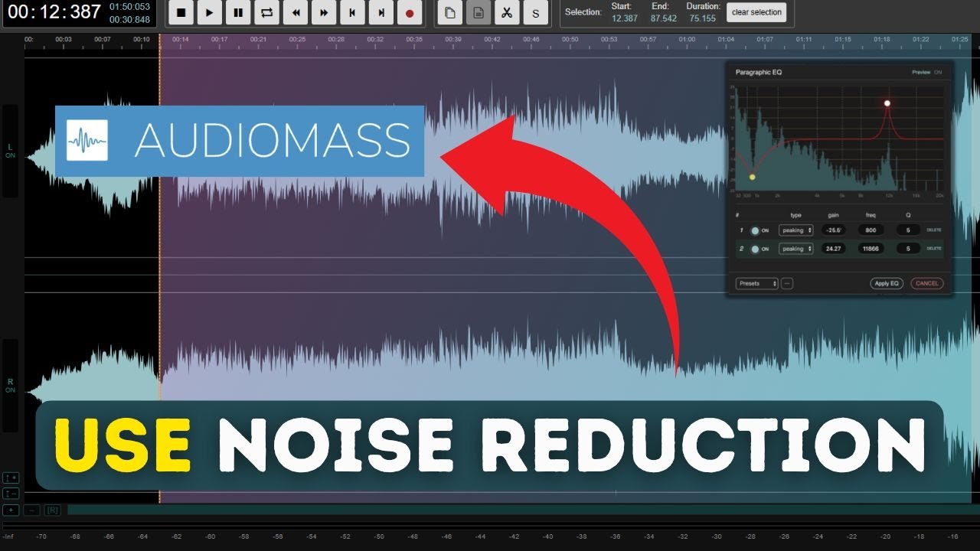Toggle EQ band 2 ON switch
The height and width of the screenshot is (551, 980).
[x=759, y=249]
